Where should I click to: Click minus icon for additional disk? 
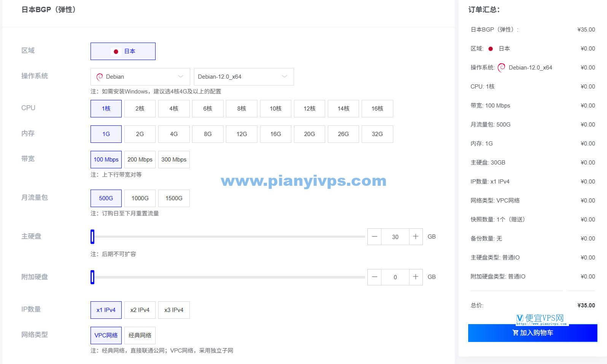pos(375,277)
